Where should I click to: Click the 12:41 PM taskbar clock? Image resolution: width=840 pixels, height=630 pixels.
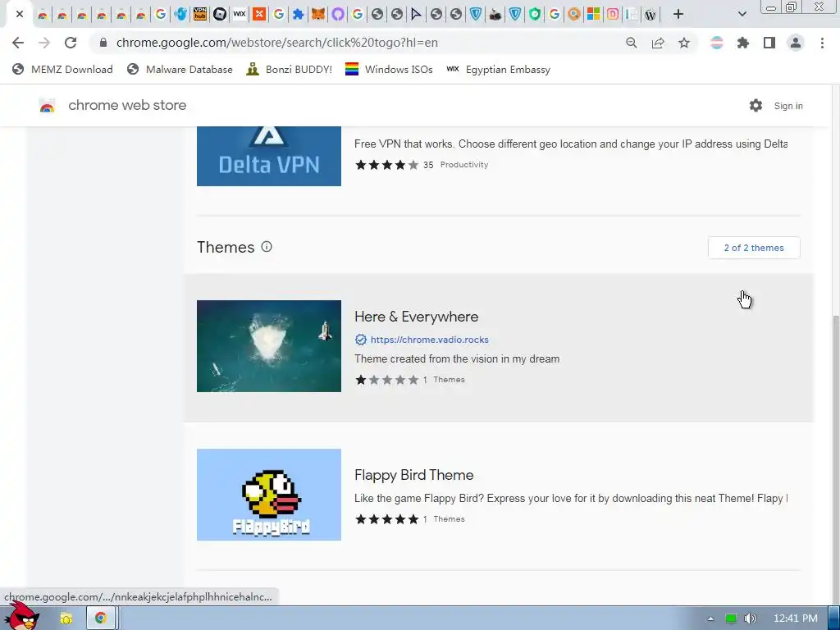click(796, 619)
